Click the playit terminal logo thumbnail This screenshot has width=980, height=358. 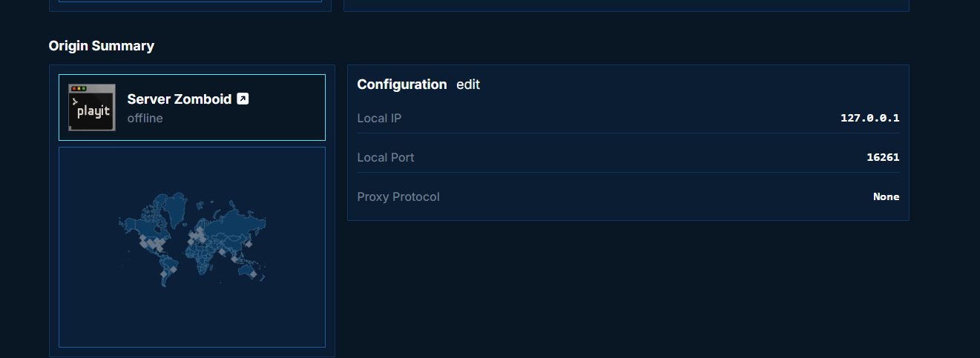click(x=92, y=107)
